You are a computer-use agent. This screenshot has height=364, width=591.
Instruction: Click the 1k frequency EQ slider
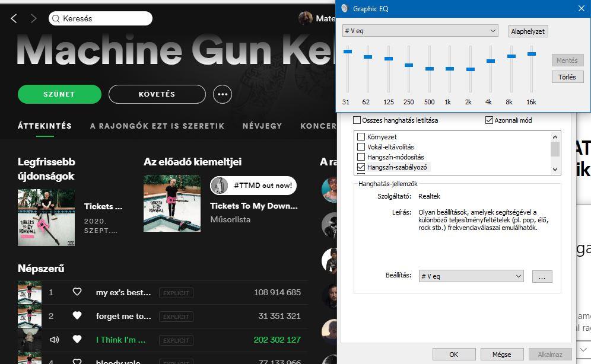(x=449, y=69)
